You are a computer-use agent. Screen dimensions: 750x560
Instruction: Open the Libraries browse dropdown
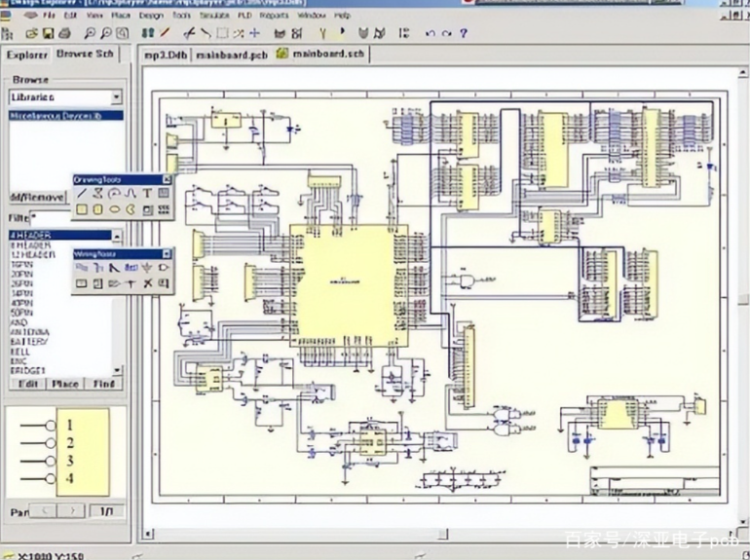tap(116, 97)
